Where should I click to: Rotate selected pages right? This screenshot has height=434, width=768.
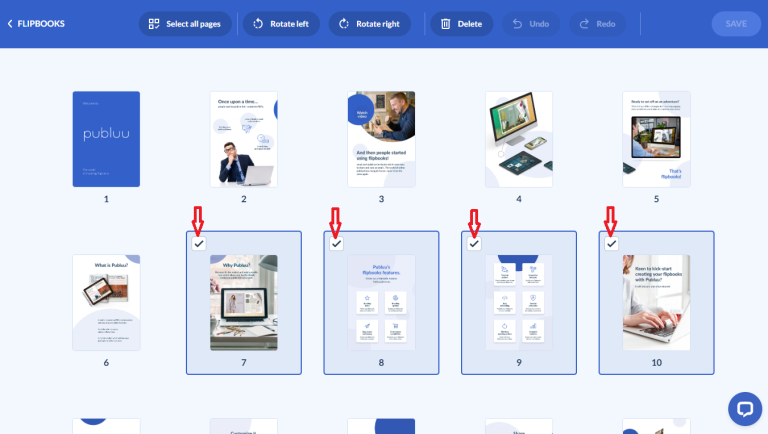tap(370, 24)
